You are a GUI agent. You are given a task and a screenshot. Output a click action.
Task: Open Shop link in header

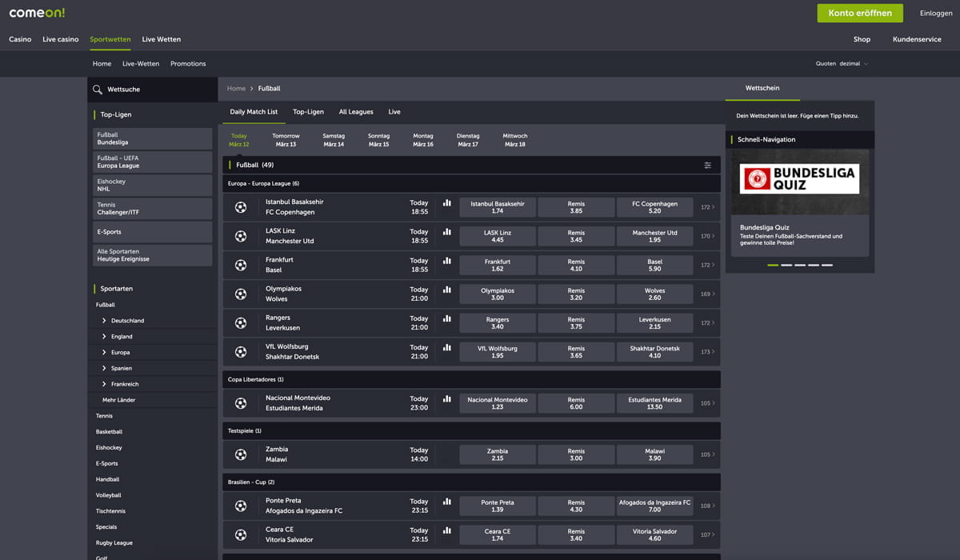(x=862, y=39)
